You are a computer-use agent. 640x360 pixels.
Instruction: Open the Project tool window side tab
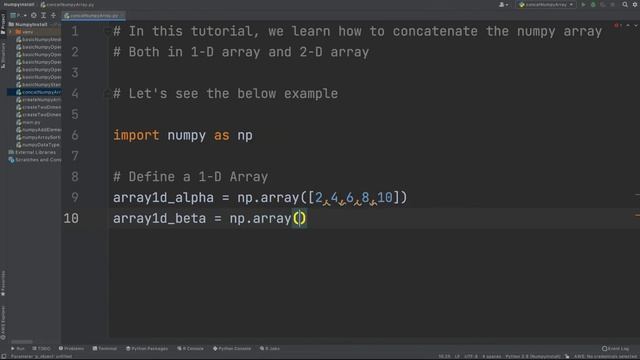pyautogui.click(x=3, y=23)
